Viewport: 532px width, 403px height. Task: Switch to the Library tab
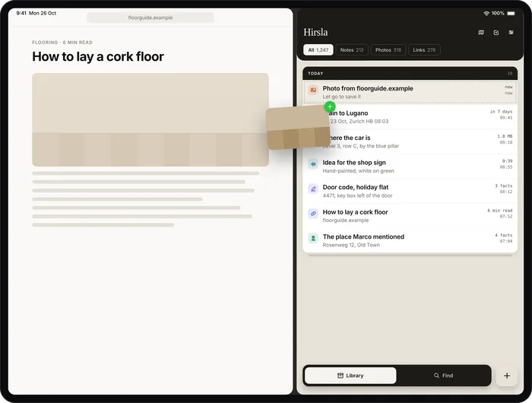coord(350,376)
